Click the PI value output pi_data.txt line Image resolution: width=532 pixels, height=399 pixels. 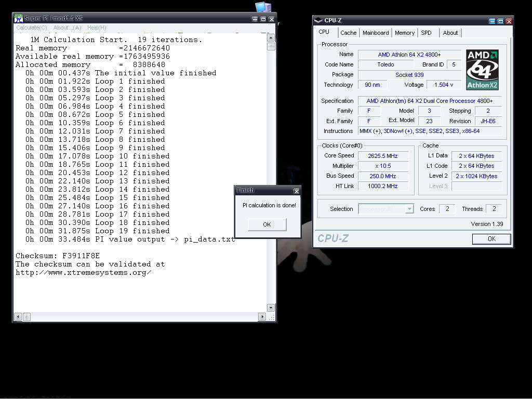[x=130, y=240]
